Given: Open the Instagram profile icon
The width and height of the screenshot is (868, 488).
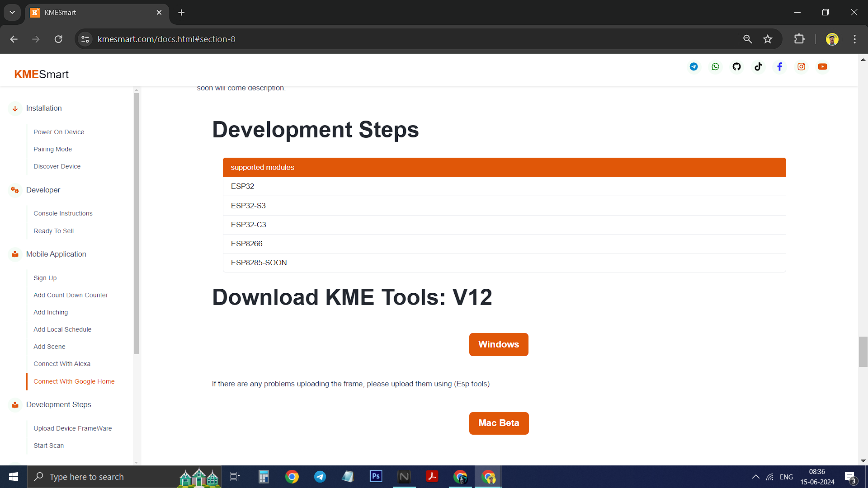Looking at the screenshot, I should [x=801, y=66].
